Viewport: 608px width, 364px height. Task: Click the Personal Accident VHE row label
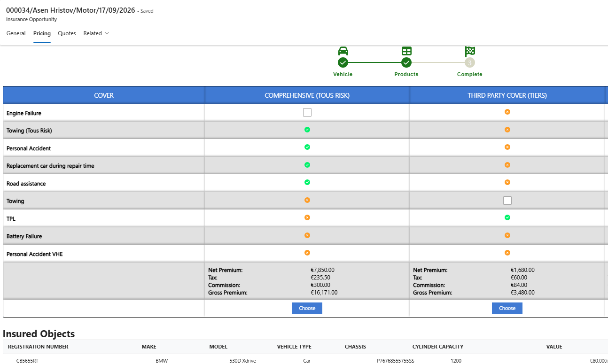[35, 254]
